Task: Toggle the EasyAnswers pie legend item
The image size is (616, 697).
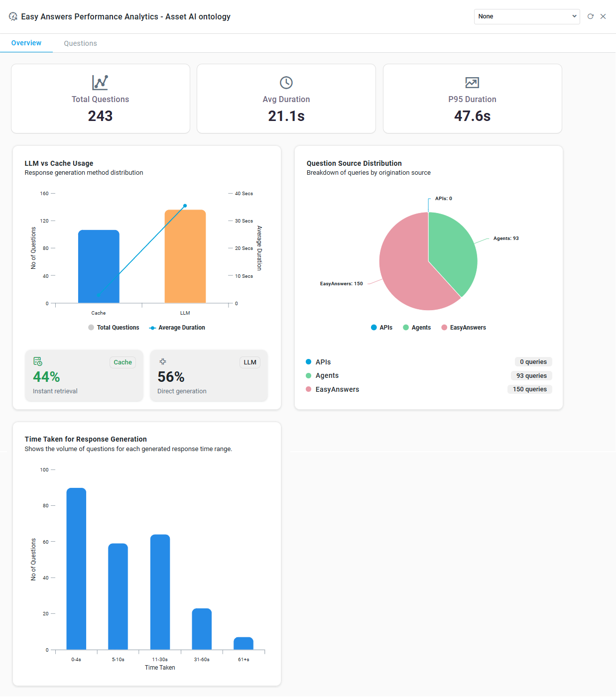Action: tap(464, 328)
